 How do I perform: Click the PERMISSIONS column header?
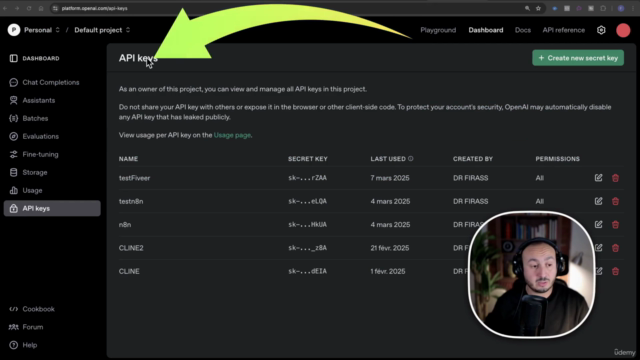click(x=558, y=159)
